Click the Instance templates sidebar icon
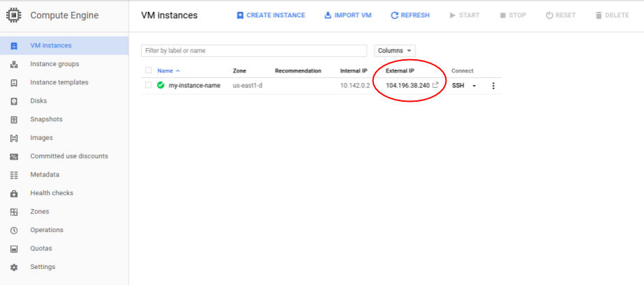 (x=14, y=83)
